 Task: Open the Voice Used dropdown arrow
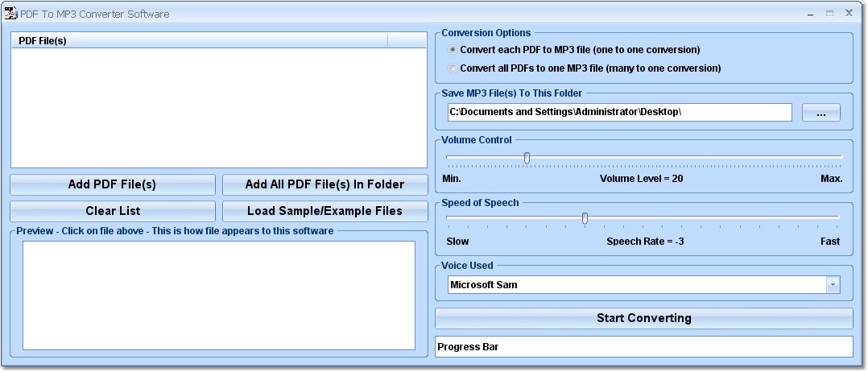(x=833, y=285)
